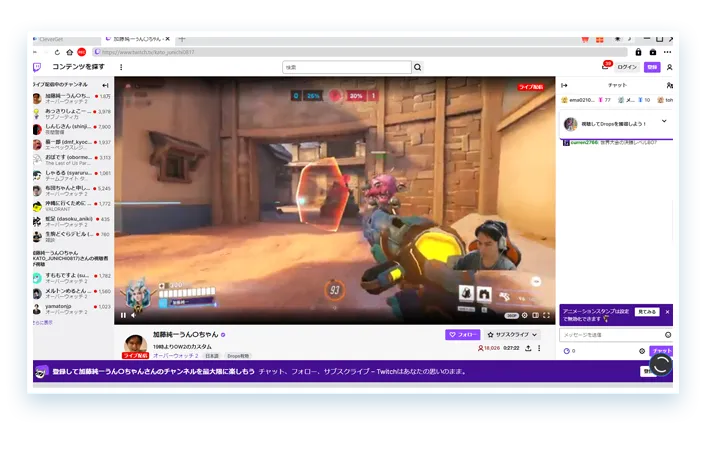The image size is (701, 452).
Task: Click the purple フォロー follow button
Action: tap(463, 334)
